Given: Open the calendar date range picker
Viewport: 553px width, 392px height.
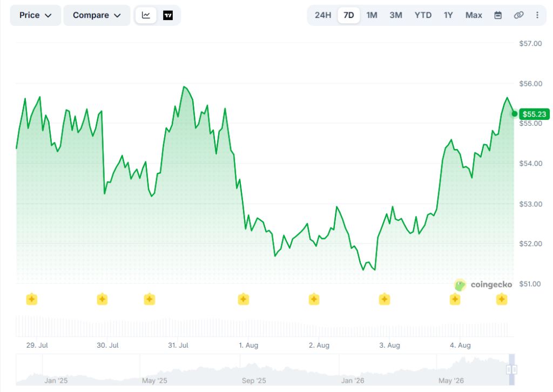Looking at the screenshot, I should (497, 15).
